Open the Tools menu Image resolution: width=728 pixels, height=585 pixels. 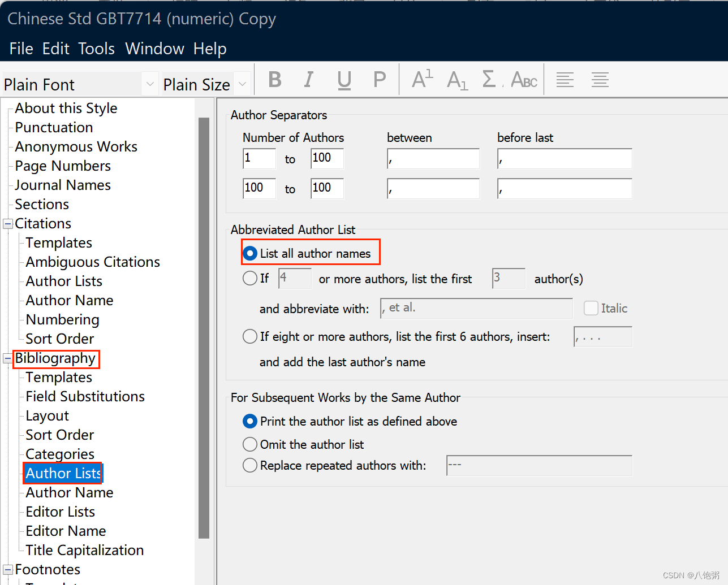tap(96, 49)
